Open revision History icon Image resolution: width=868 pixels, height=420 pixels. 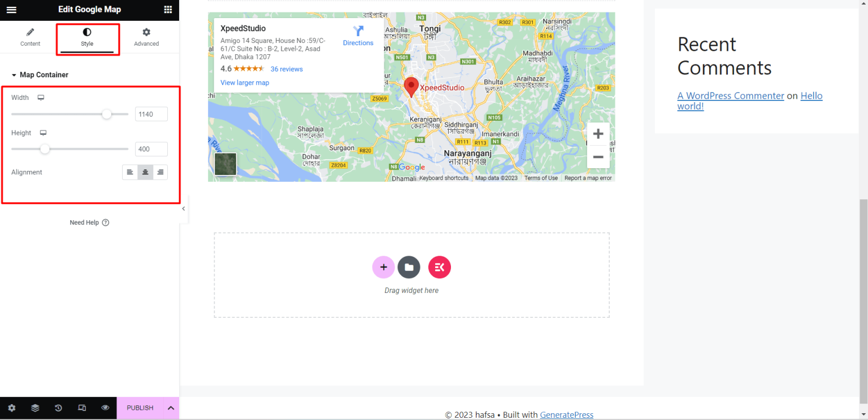58,408
